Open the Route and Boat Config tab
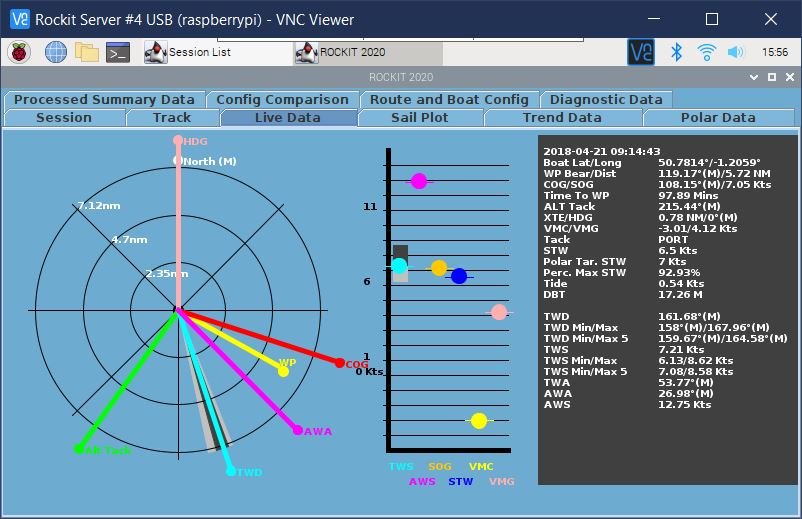This screenshot has height=519, width=802. [x=449, y=99]
